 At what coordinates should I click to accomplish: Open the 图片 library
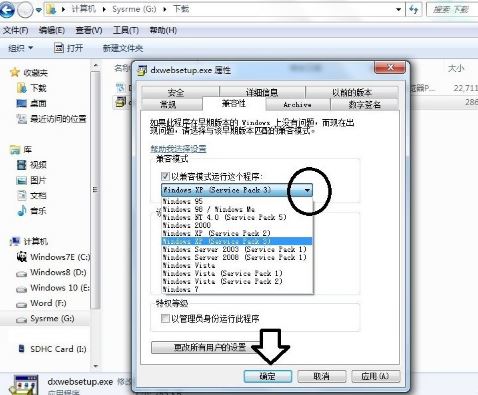(x=31, y=180)
